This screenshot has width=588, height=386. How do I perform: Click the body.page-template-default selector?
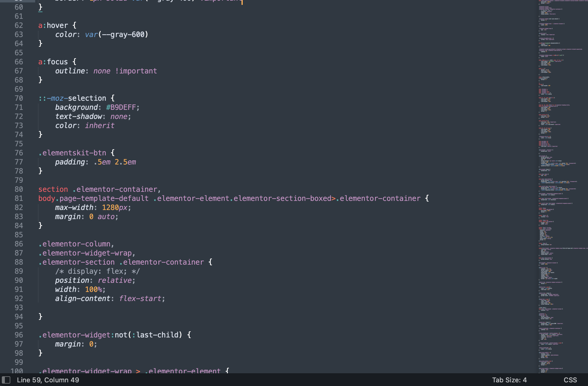pos(93,198)
